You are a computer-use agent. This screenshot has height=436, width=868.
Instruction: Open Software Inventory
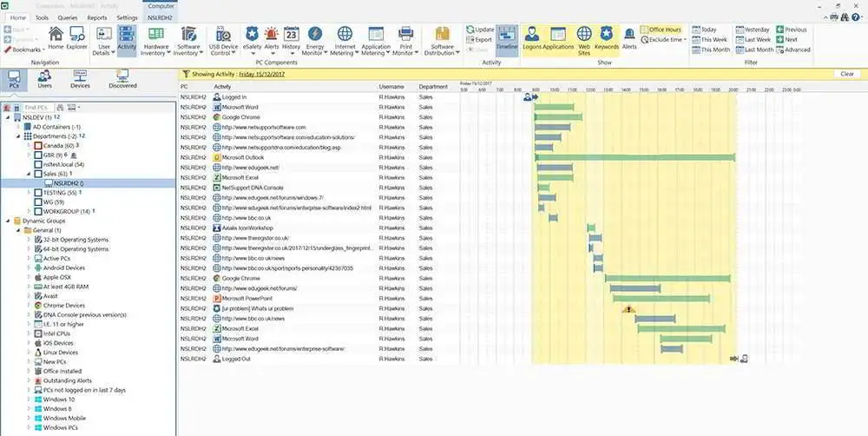tap(188, 41)
